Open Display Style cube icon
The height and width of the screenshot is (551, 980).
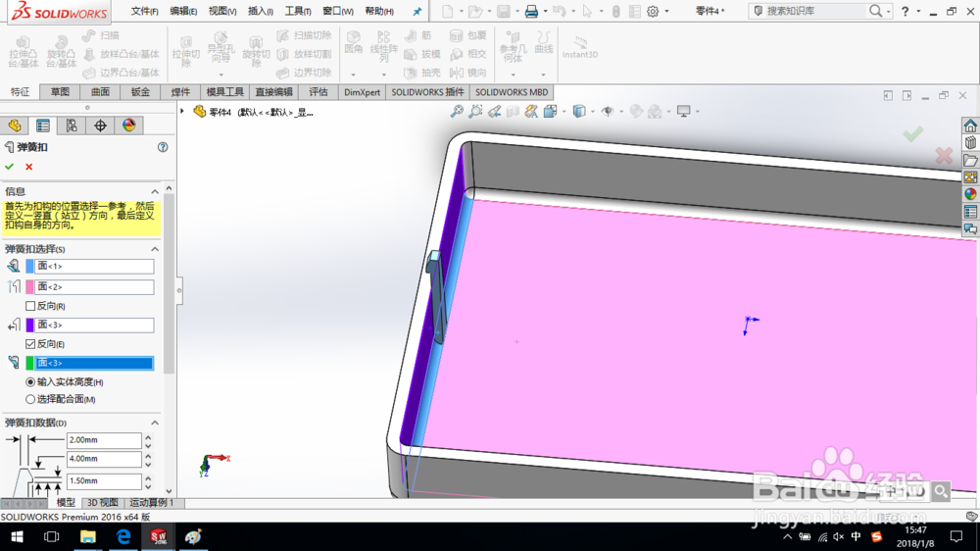(x=579, y=112)
